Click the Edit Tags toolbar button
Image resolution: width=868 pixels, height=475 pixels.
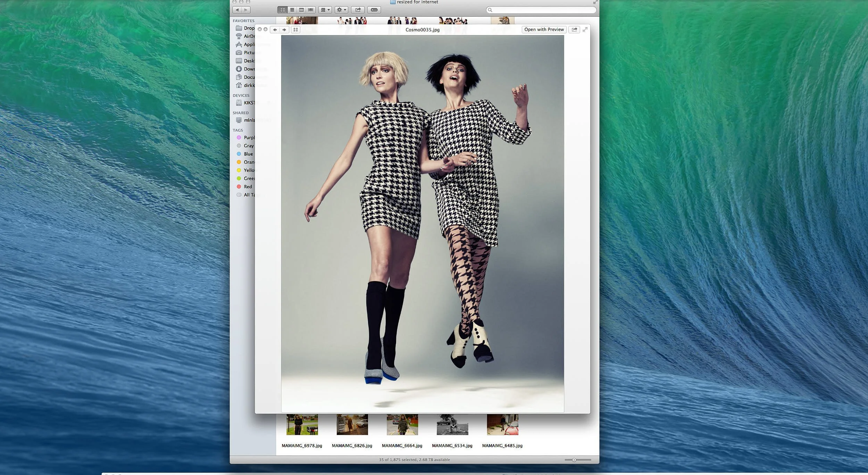374,10
